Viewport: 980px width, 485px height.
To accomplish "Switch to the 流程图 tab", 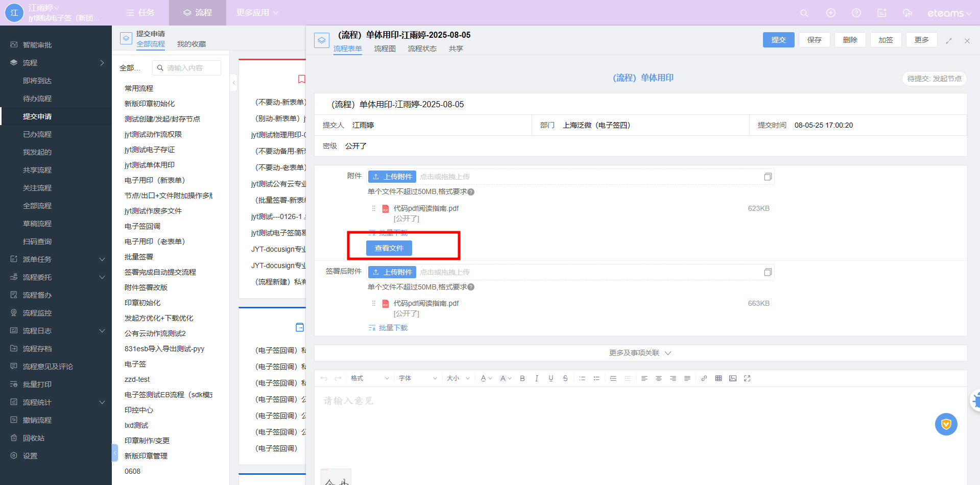I will pos(385,48).
